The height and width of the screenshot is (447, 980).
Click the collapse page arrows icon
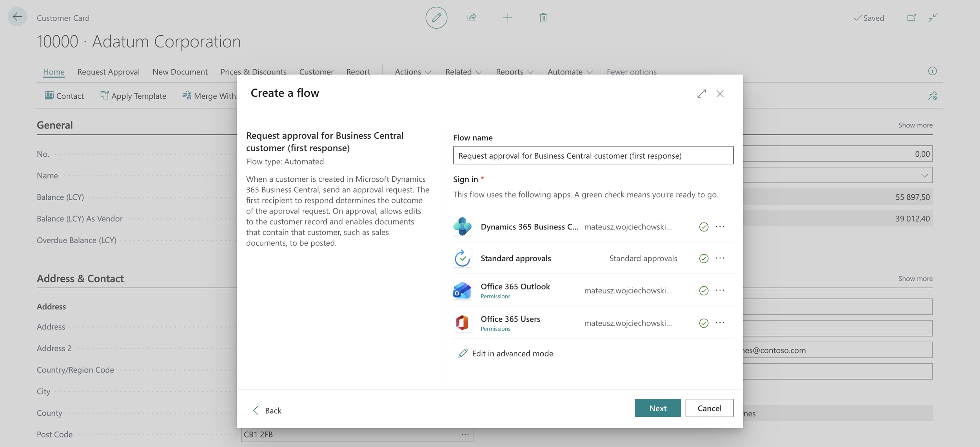(x=933, y=18)
